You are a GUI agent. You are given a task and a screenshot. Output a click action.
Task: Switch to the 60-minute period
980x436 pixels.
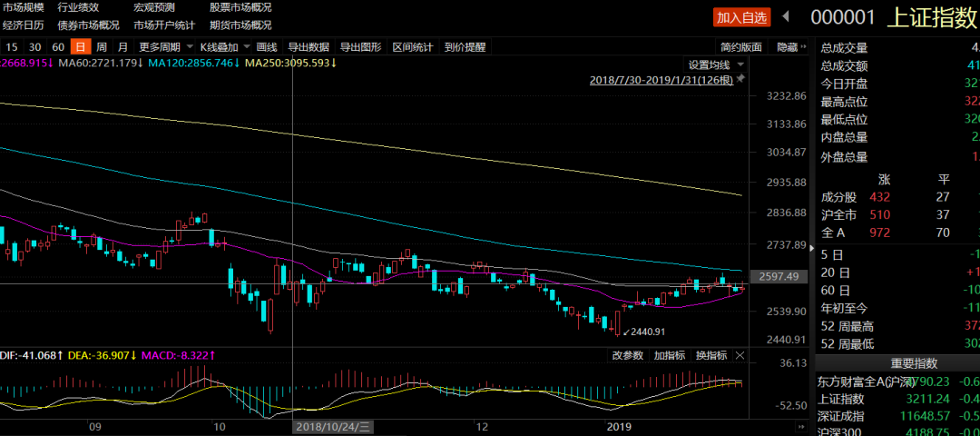pyautogui.click(x=58, y=47)
